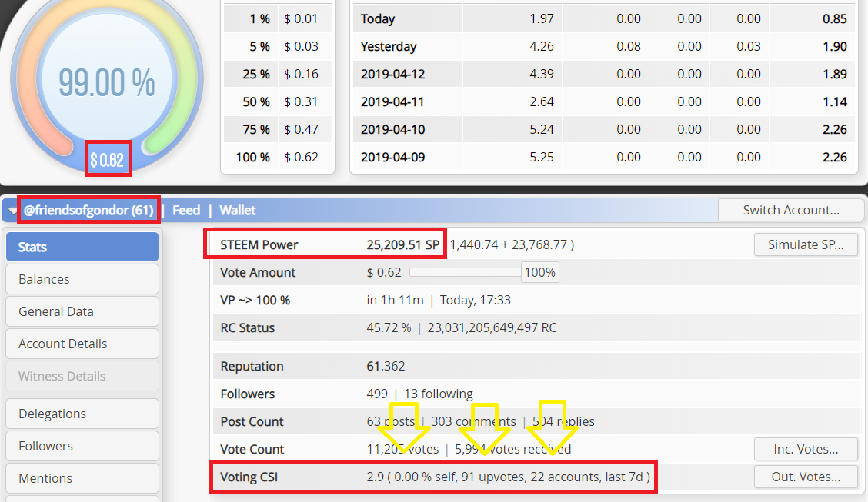868x502 pixels.
Task: Select the Stats tab
Action: [x=82, y=247]
